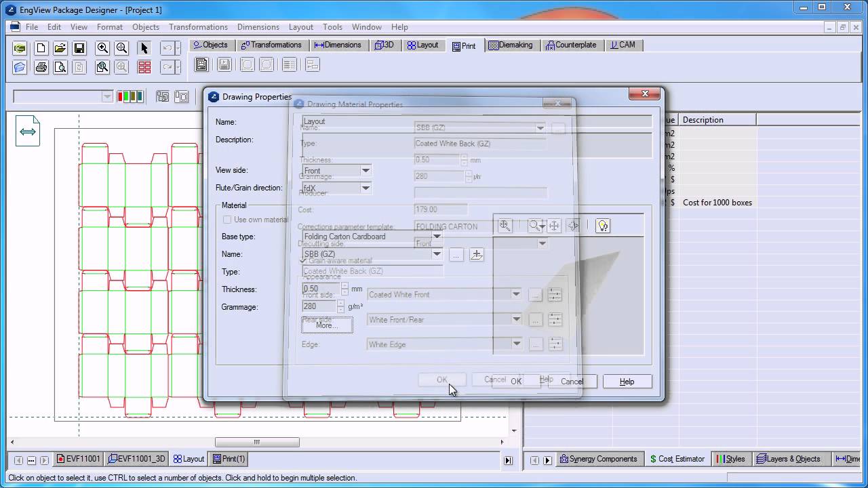Screen dimensions: 868x488
Task: Click the Redo arrow icon
Action: click(x=167, y=67)
